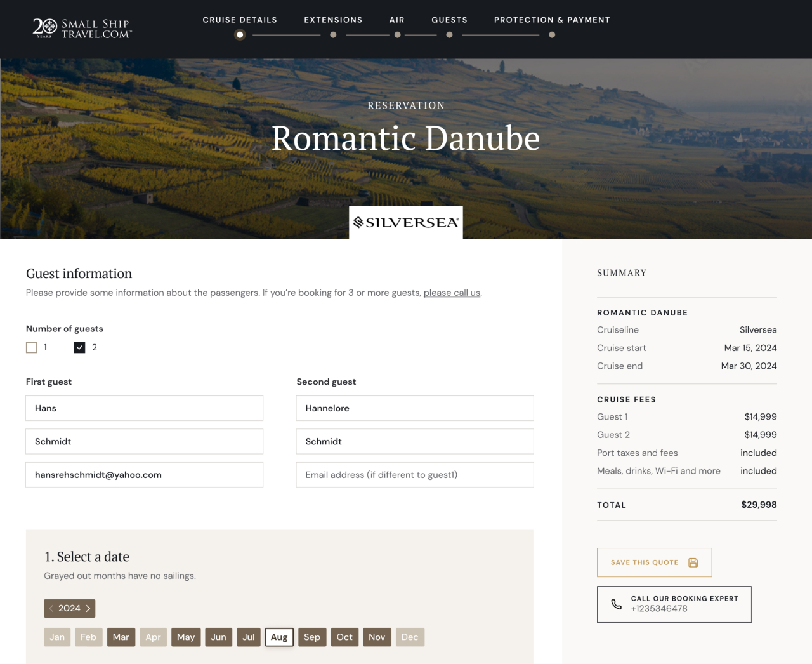Click the Protection & Payment progress dot
Image resolution: width=812 pixels, height=664 pixels.
552,35
